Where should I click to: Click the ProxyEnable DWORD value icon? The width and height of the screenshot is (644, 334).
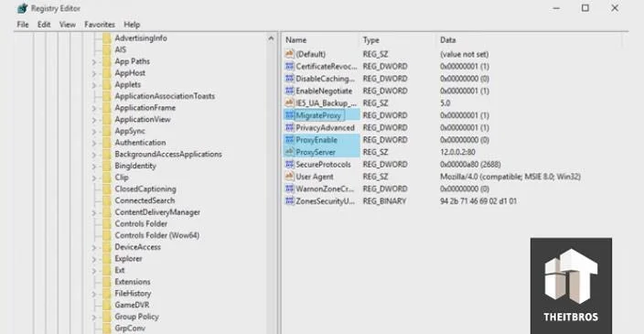pos(290,140)
